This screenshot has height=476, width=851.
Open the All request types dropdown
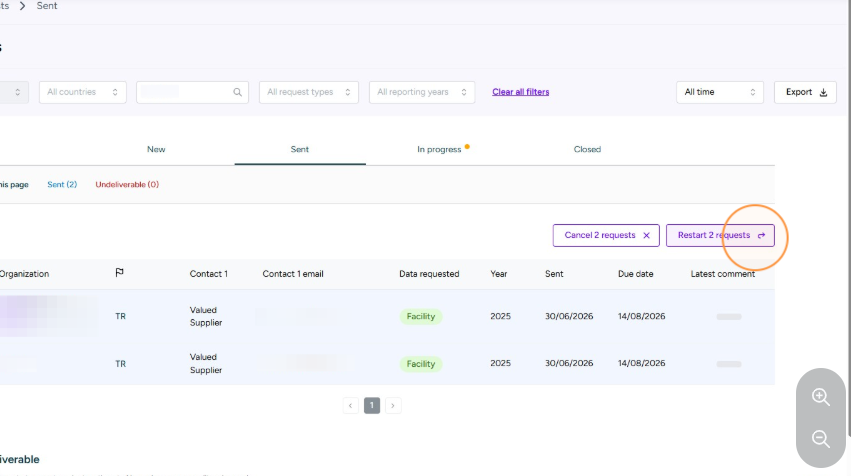309,92
